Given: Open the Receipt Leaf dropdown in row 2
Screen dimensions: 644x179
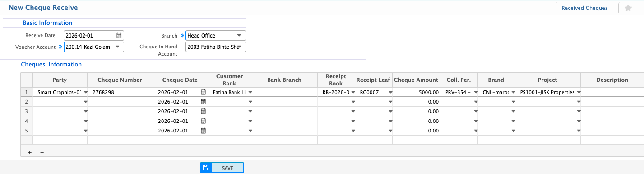Looking at the screenshot, I should [390, 102].
